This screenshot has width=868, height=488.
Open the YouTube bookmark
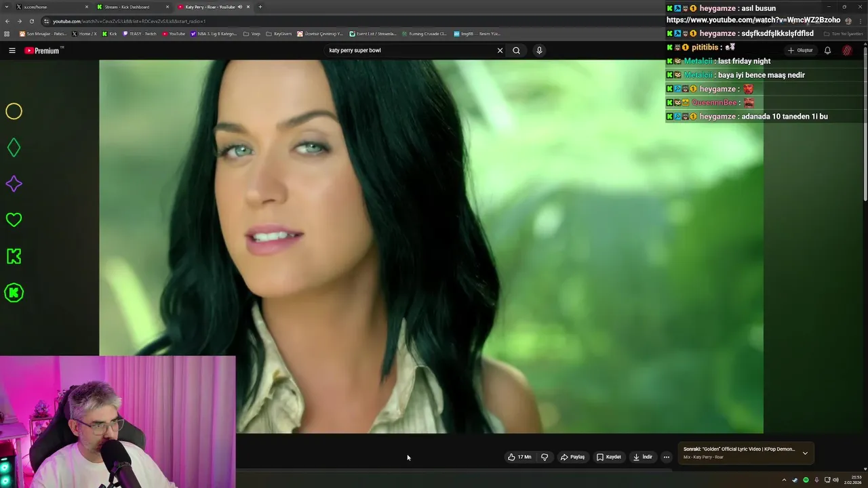point(174,33)
